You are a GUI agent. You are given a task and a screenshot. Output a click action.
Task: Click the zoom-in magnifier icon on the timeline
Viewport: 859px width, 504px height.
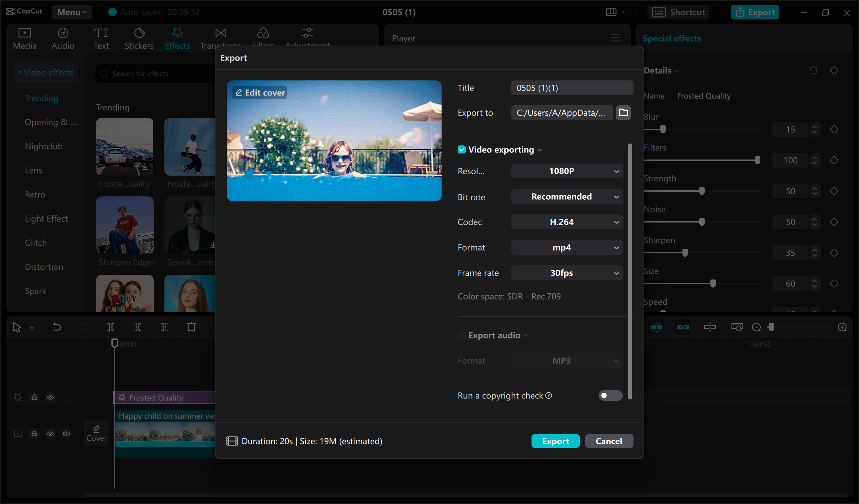click(843, 327)
